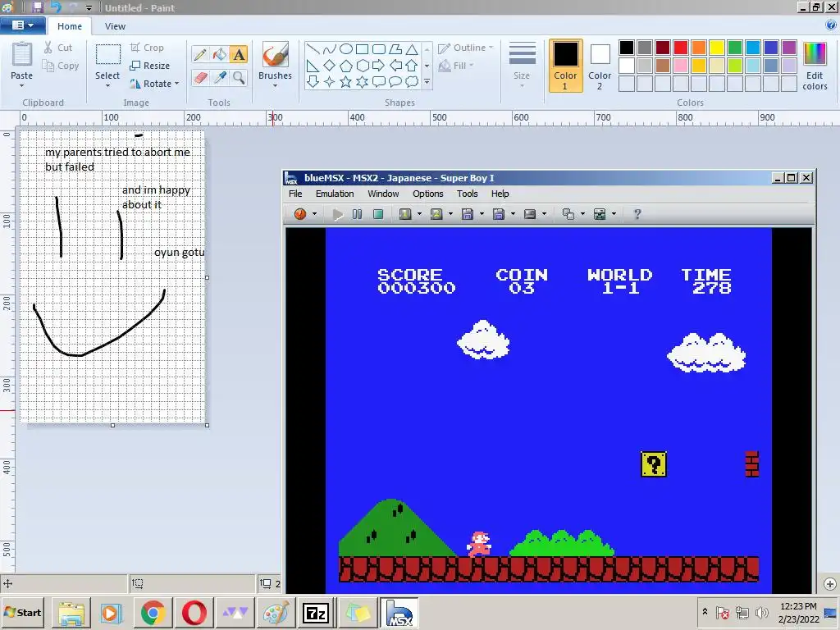Stop emulation in blueMSX toolbar
840x630 pixels.
(378, 214)
